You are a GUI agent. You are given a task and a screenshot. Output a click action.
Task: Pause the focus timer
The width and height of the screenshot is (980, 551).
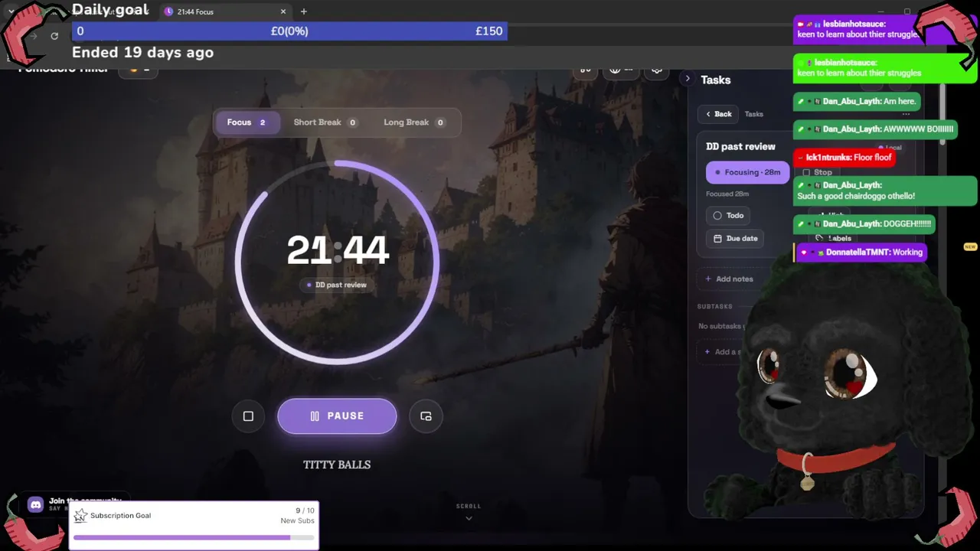(x=337, y=416)
